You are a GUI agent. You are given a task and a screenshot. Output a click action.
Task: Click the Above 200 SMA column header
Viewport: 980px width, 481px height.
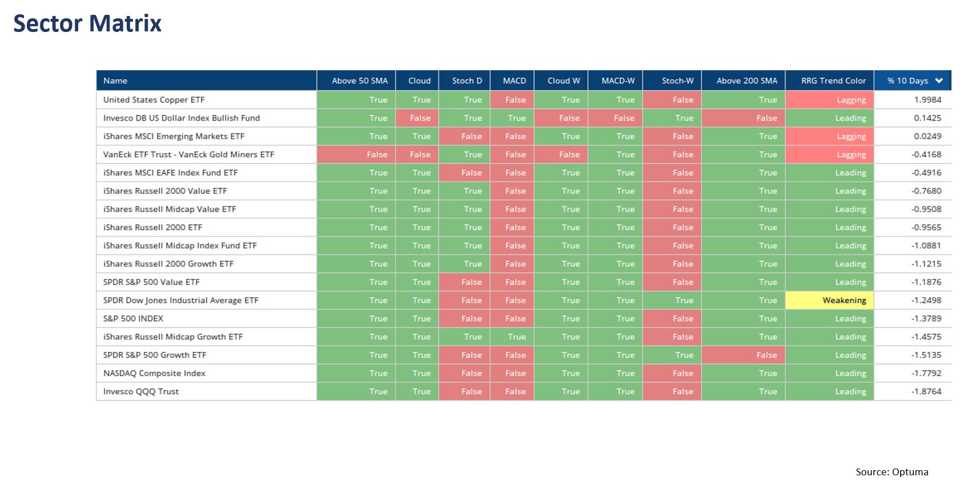[x=744, y=81]
